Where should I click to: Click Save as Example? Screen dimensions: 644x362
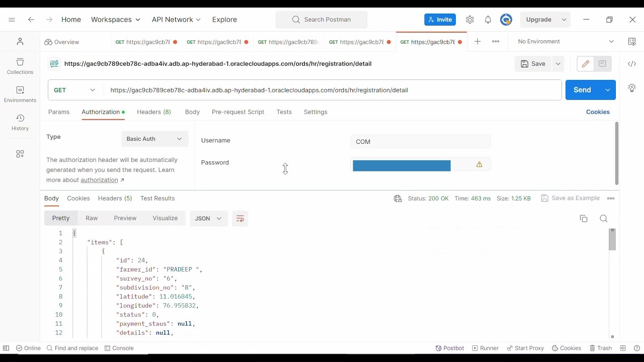pos(571,199)
